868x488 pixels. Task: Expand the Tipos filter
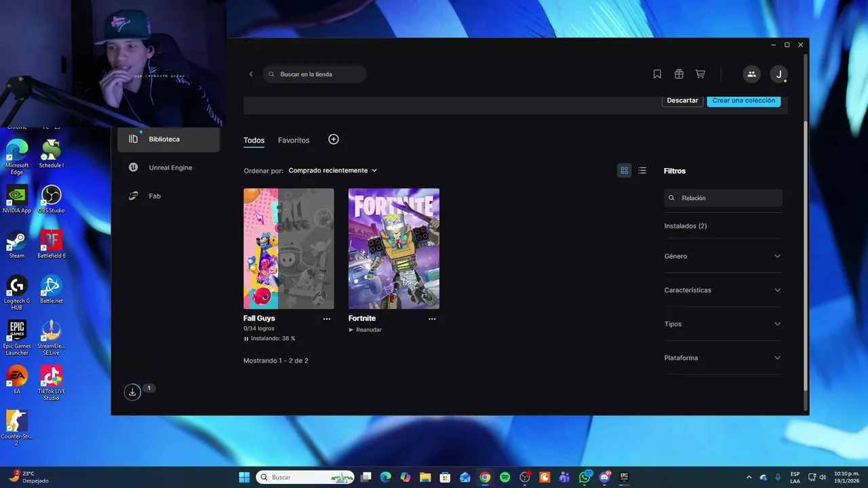[723, 324]
